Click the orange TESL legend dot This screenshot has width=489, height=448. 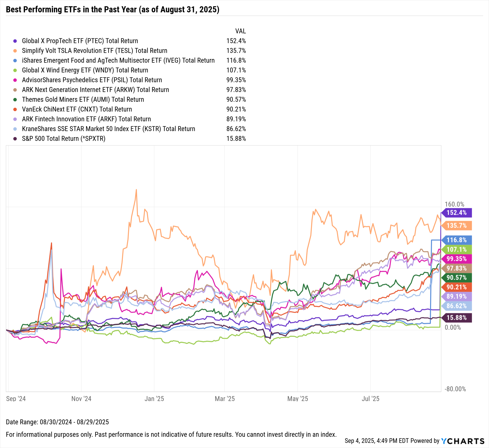coord(15,51)
